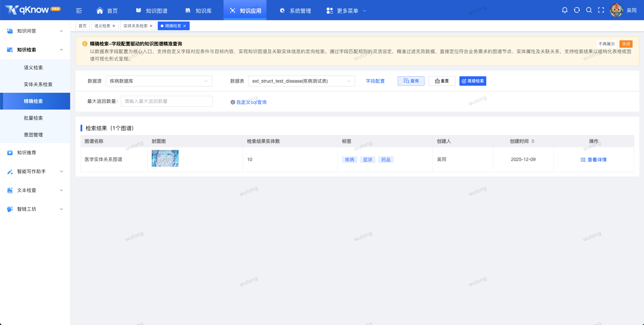The image size is (644, 325).
Task: Switch to the 实体关系检索 tab
Action: [136, 26]
